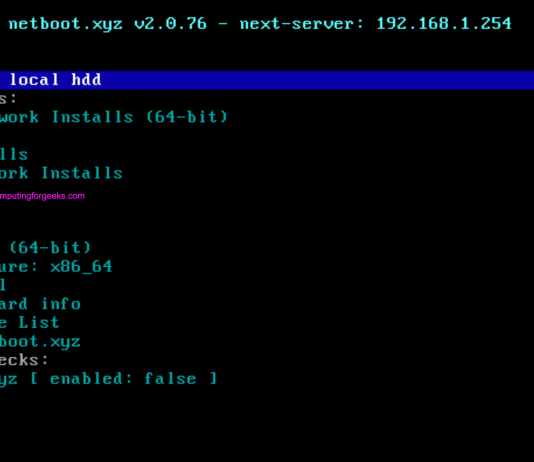This screenshot has height=462, width=534.
Task: Click the netboot.xyz title text in header
Action: click(x=65, y=25)
